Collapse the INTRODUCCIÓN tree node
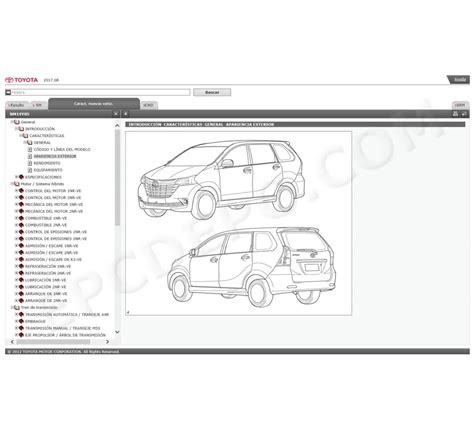Image resolution: width=474 pixels, height=430 pixels. click(16, 129)
